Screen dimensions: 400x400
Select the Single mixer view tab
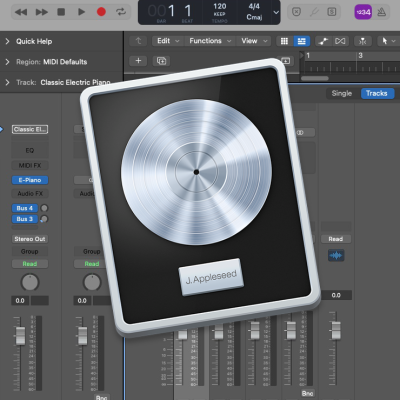point(342,93)
